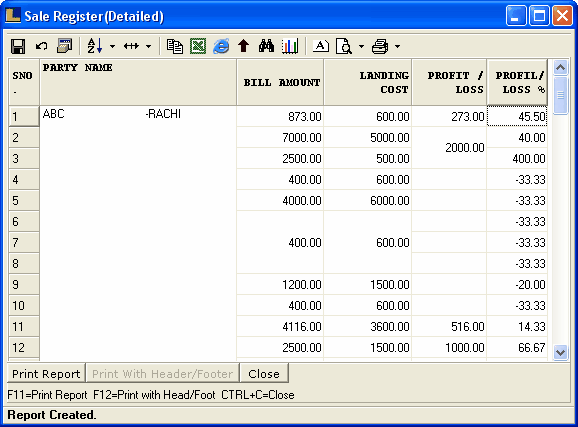
Task: Click the Sale Register window title icon
Action: [13, 15]
